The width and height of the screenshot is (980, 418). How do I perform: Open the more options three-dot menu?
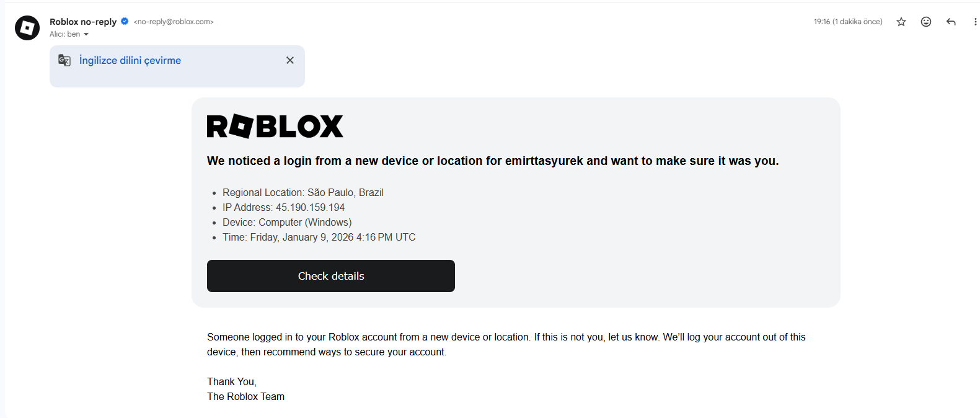click(x=975, y=22)
